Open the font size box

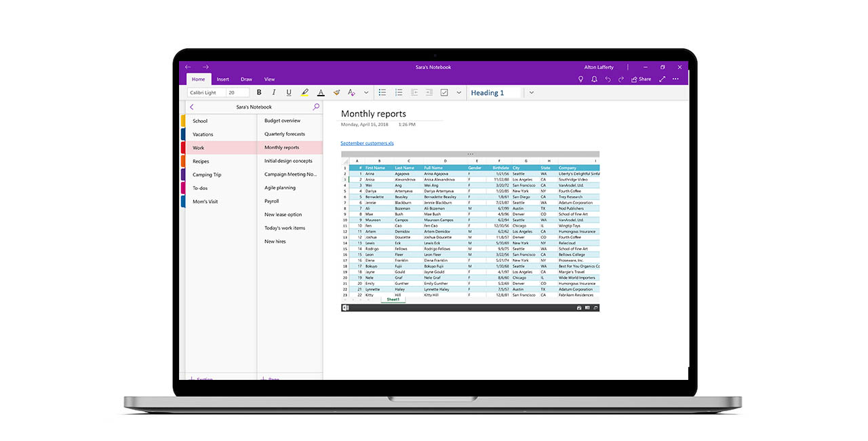point(237,93)
